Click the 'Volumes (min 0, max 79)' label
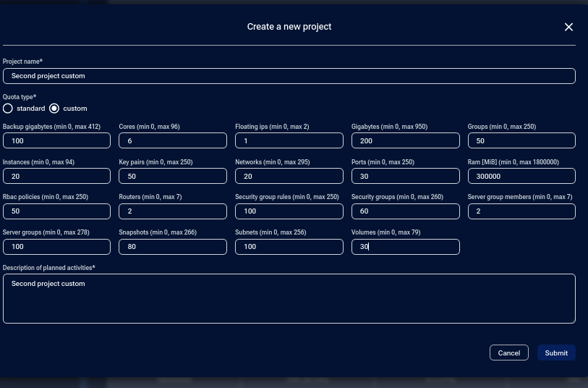Viewport: 588px width, 388px height. tap(386, 232)
